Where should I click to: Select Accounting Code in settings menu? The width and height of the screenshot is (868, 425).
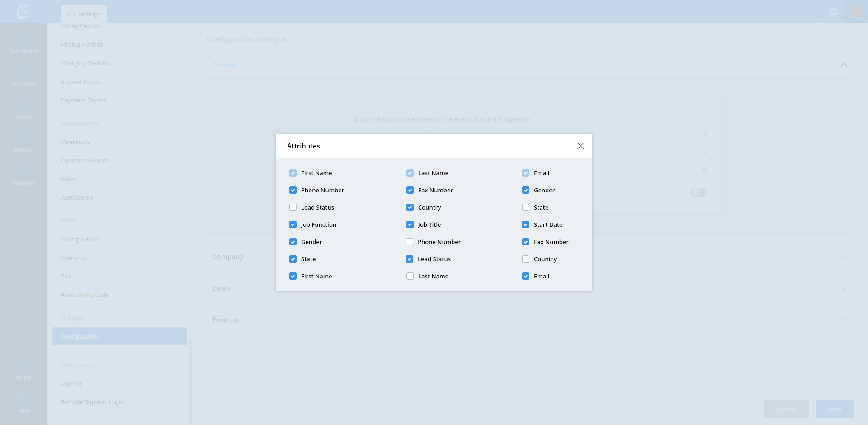(x=85, y=295)
